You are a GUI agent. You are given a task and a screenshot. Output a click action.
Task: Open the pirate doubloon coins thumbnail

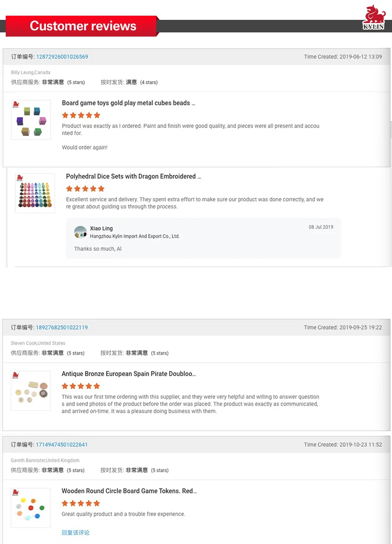point(31,390)
